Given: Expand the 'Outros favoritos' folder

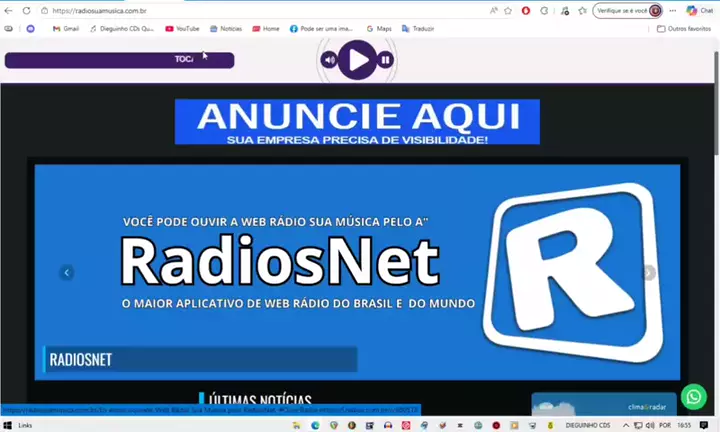Looking at the screenshot, I should [684, 28].
